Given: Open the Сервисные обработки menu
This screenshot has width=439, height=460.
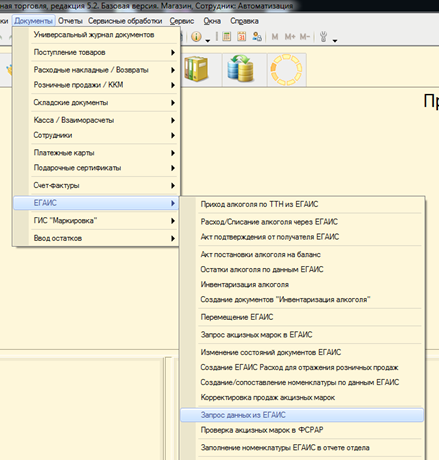Looking at the screenshot, I should pyautogui.click(x=125, y=21).
